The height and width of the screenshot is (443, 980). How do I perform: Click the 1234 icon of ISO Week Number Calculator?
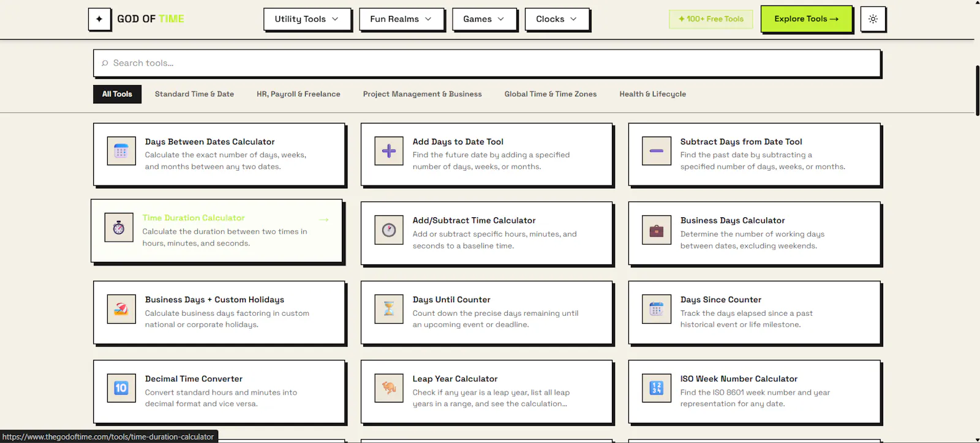tap(657, 388)
